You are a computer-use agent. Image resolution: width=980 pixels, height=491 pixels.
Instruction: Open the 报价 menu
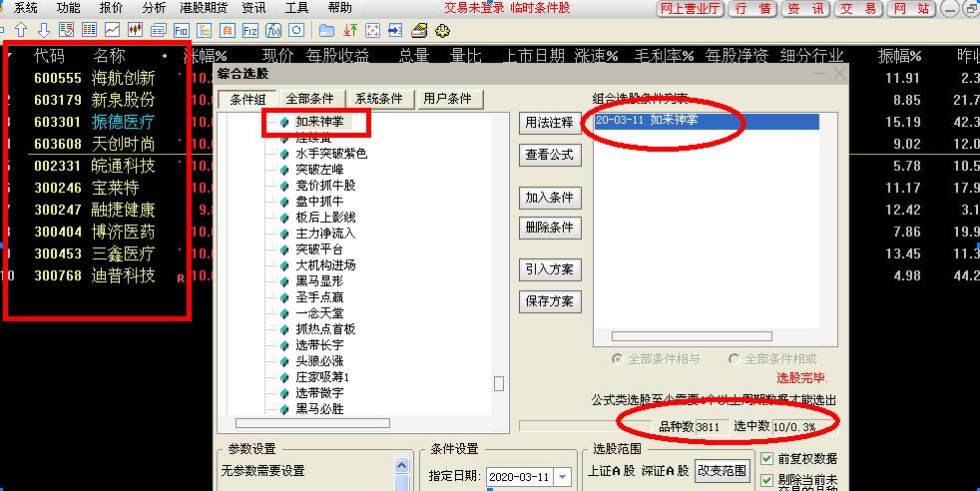(111, 8)
